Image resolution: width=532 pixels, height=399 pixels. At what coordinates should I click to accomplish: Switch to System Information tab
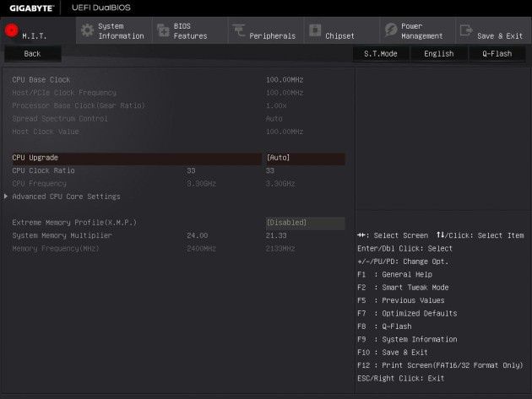point(114,30)
